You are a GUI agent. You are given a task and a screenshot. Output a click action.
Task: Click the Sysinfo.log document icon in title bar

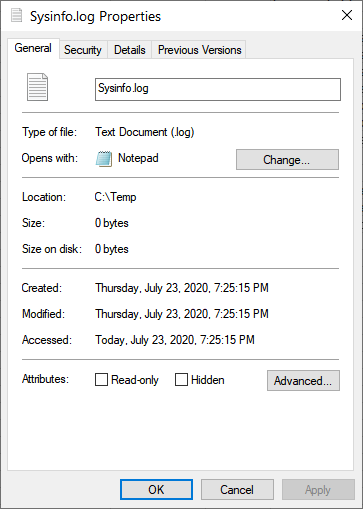point(16,15)
